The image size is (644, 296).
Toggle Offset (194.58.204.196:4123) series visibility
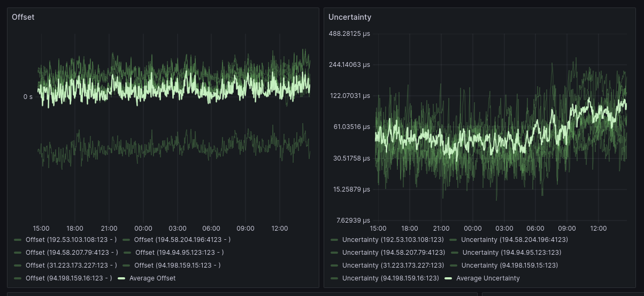point(182,240)
